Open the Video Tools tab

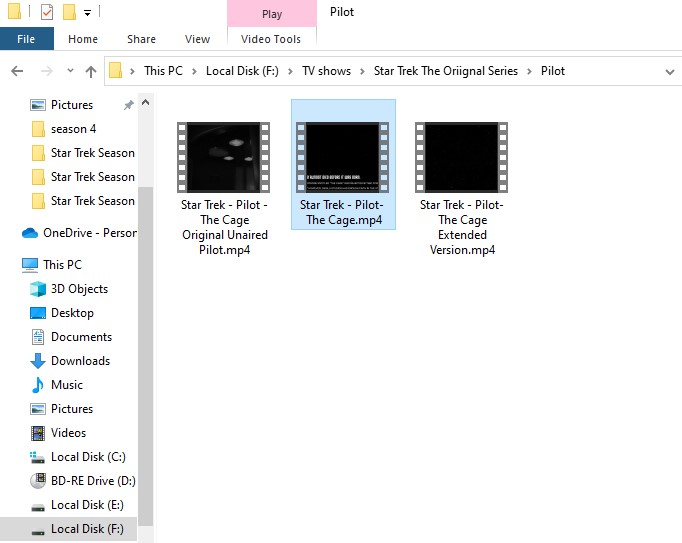click(271, 39)
